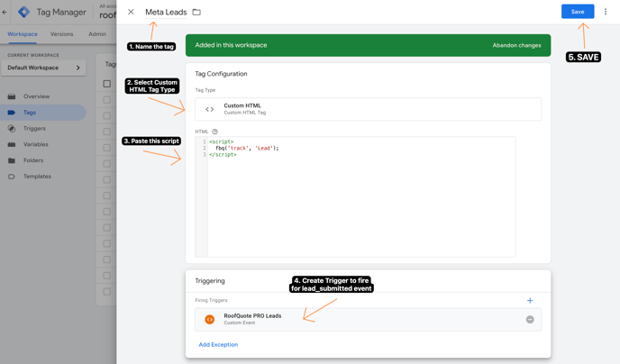Image resolution: width=620 pixels, height=364 pixels.
Task: Edit the Meta Leads tag name
Action: [166, 13]
